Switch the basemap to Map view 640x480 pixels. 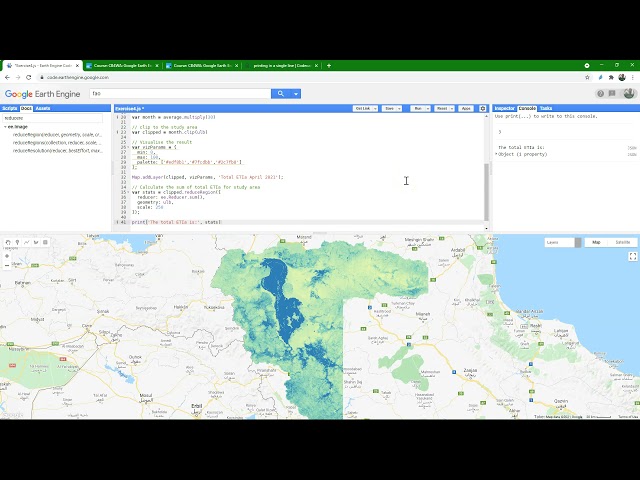596,242
